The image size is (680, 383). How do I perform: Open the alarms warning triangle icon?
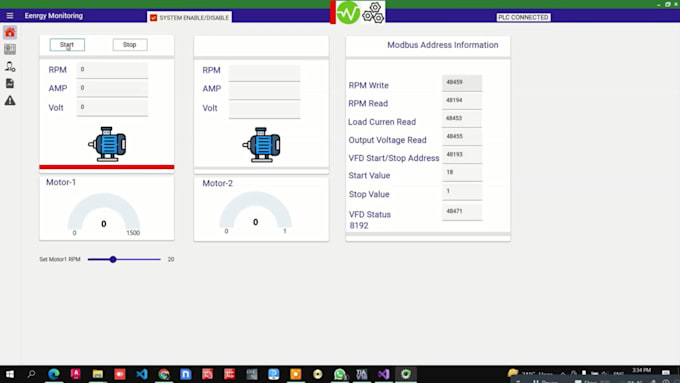click(10, 101)
